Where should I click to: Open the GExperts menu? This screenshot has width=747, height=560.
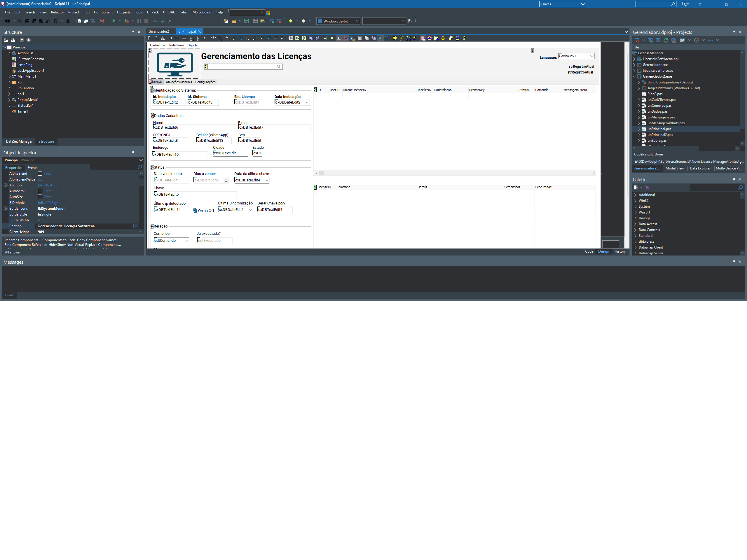click(x=124, y=12)
